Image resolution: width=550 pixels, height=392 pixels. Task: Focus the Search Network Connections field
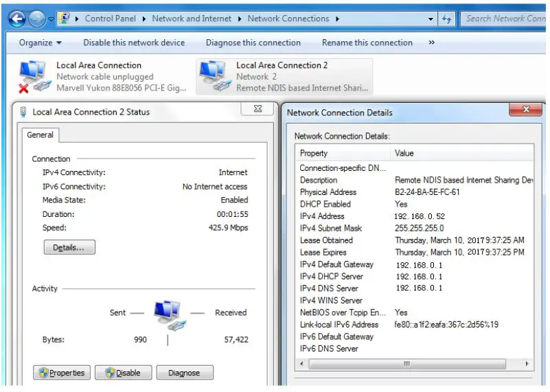503,19
